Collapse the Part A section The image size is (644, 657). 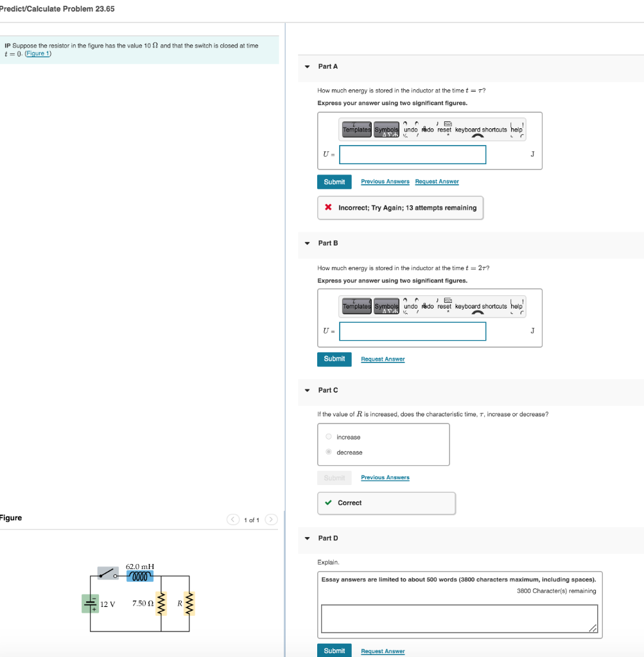[x=307, y=66]
